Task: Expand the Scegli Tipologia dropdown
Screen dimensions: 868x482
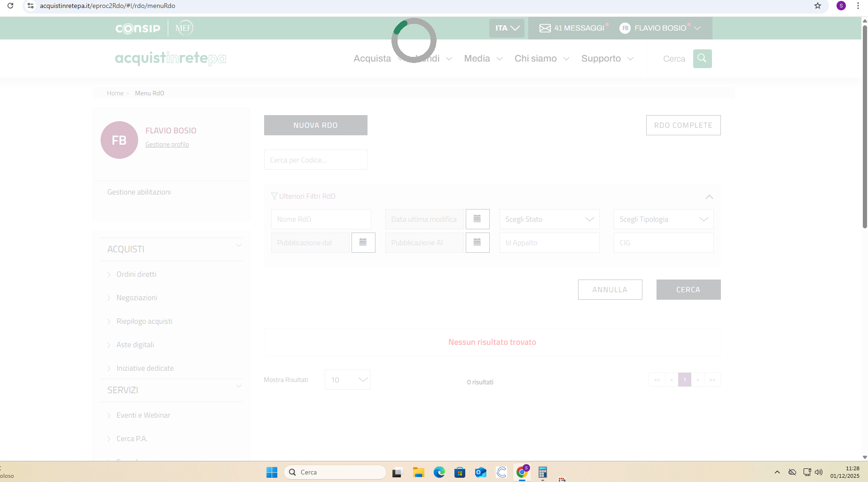Action: coord(663,219)
